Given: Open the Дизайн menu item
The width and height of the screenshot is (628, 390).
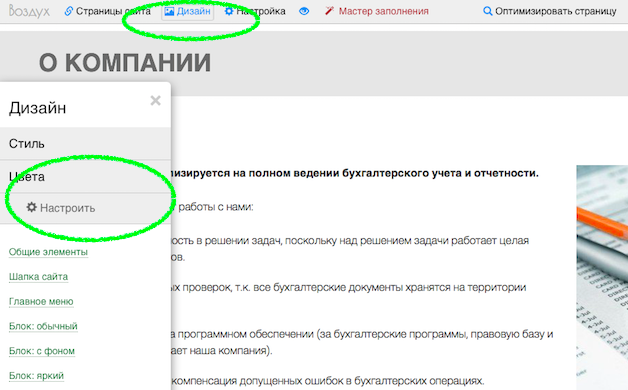Looking at the screenshot, I should point(187,11).
